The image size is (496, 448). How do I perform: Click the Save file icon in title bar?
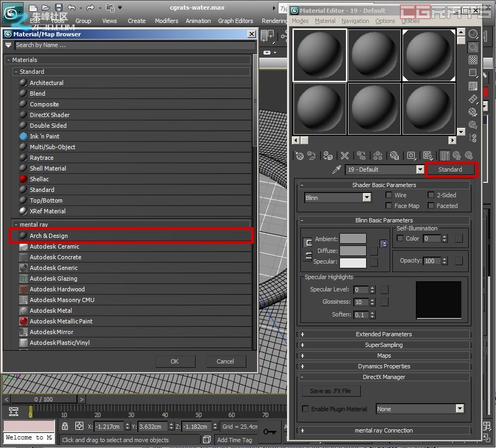pos(58,7)
